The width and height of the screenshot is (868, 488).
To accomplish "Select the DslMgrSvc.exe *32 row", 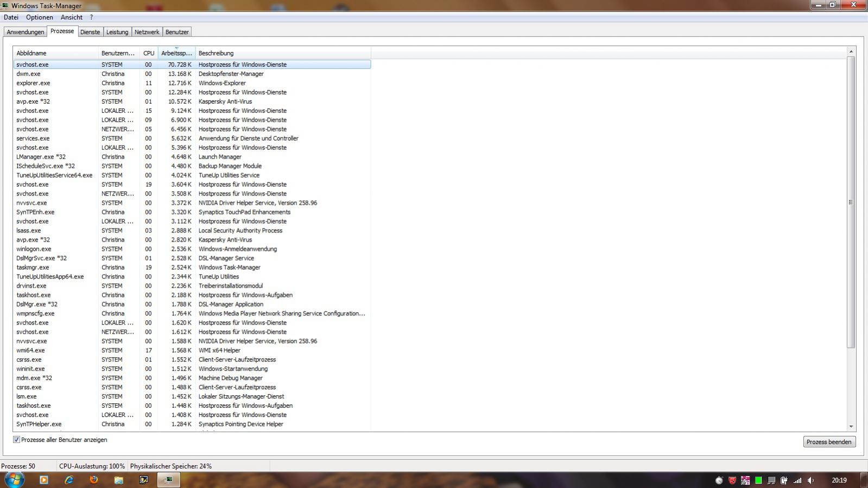I will (192, 258).
